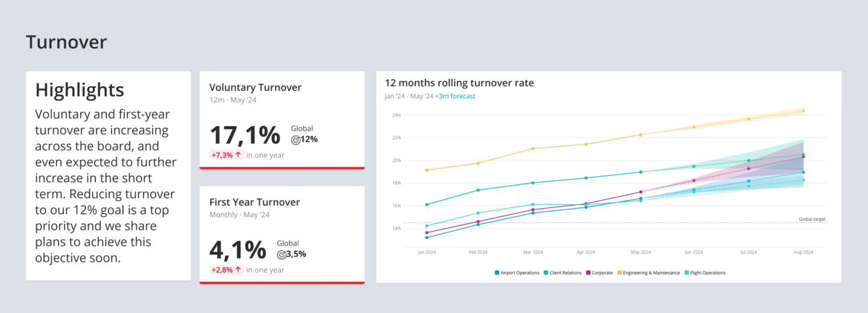Click the Jan 2024 axis label

point(427,252)
